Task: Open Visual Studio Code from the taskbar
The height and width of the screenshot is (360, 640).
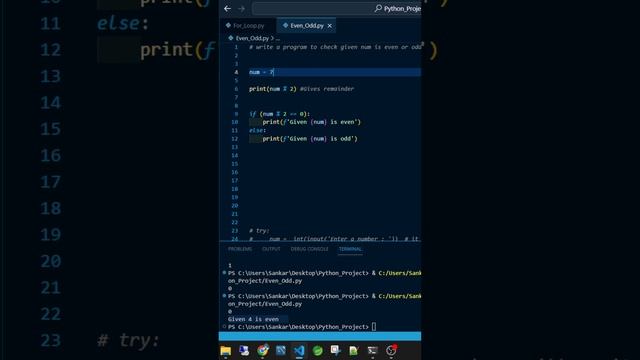Action: pos(299,351)
